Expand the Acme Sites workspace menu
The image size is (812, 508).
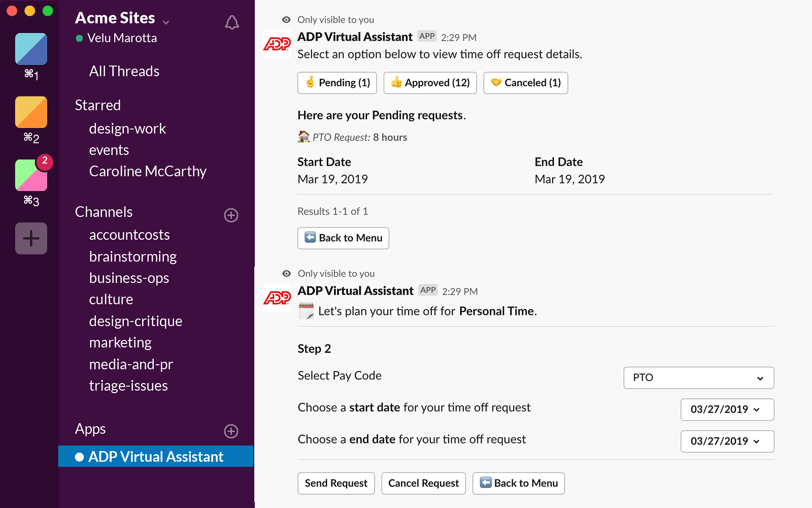coord(166,22)
